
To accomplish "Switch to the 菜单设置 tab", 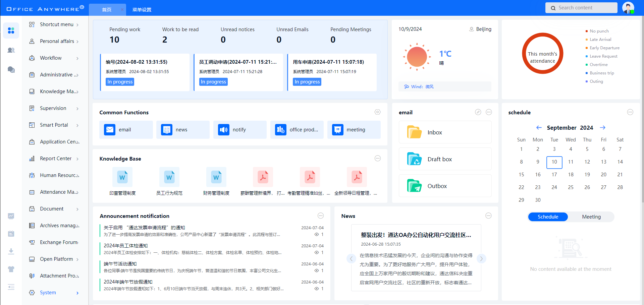I will pos(142,10).
